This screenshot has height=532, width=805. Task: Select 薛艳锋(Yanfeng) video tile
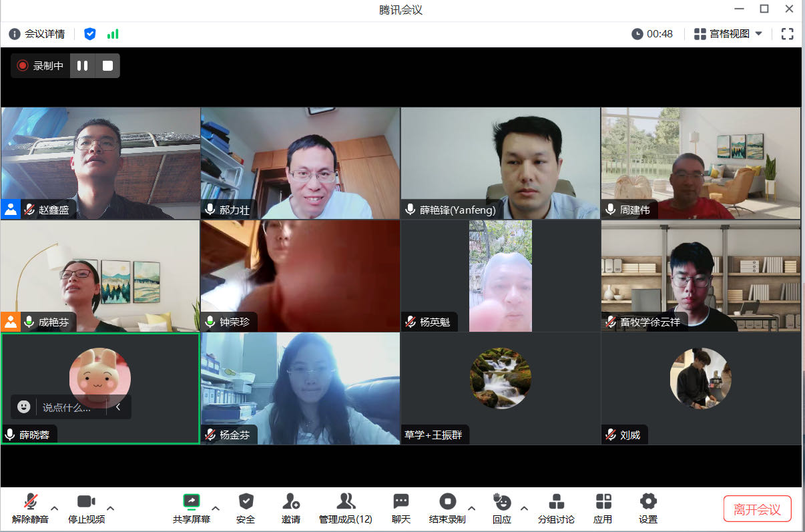coord(500,164)
